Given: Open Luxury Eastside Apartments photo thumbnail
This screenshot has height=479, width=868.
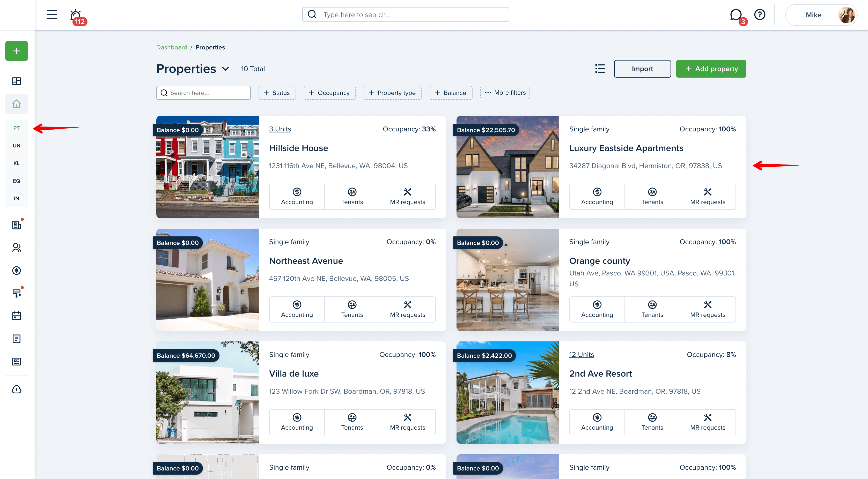Looking at the screenshot, I should 508,167.
